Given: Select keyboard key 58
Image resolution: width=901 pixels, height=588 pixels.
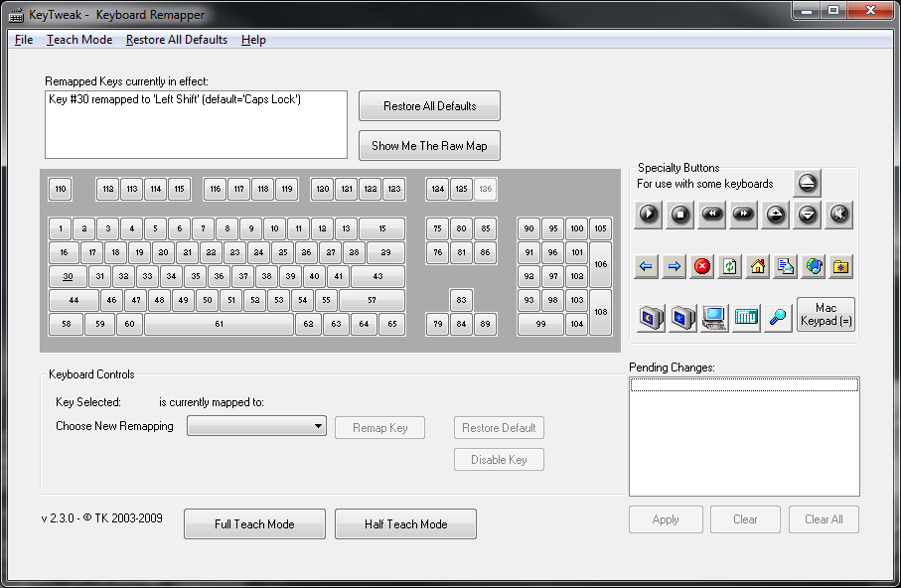Looking at the screenshot, I should [x=67, y=324].
